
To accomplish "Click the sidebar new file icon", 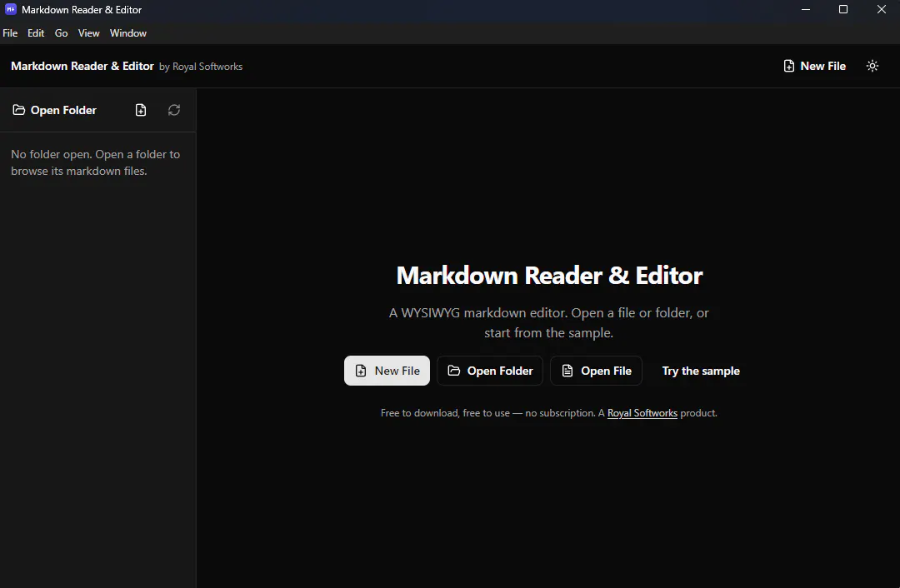I will pyautogui.click(x=141, y=110).
